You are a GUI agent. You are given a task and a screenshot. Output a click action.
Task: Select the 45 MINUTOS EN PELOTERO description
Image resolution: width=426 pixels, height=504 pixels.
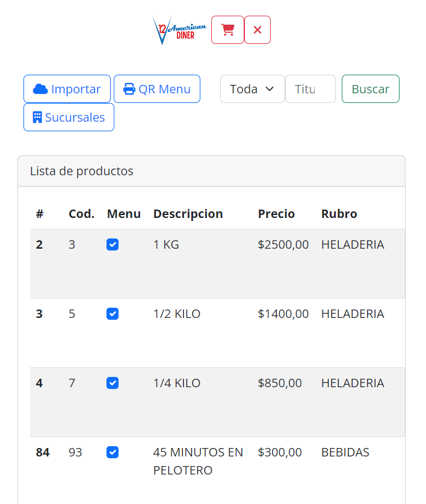198,461
